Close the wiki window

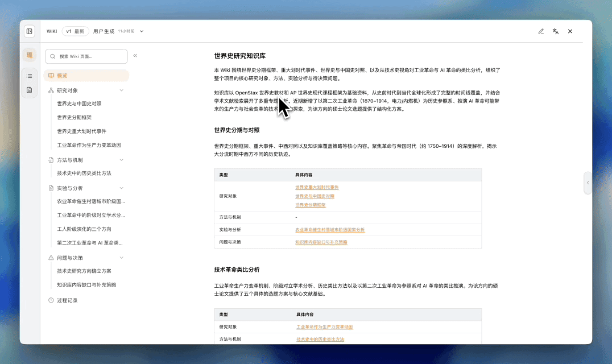pos(570,31)
